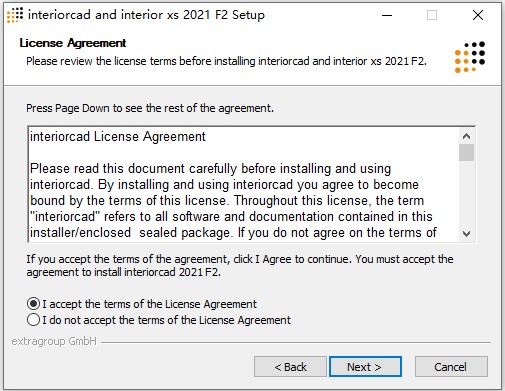This screenshot has width=505, height=391.
Task: Select I accept the terms radio button
Action: click(x=33, y=304)
